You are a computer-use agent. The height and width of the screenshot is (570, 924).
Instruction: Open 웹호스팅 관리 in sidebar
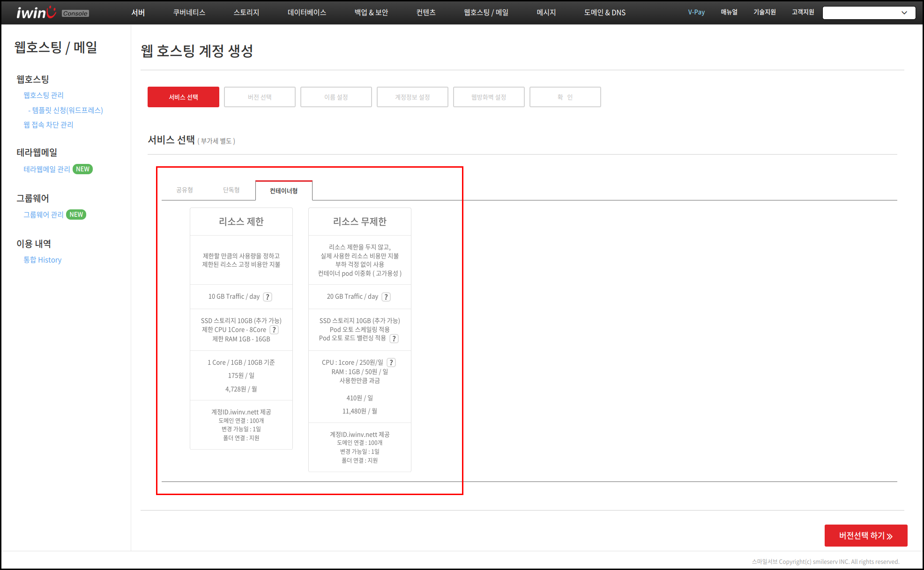tap(44, 95)
